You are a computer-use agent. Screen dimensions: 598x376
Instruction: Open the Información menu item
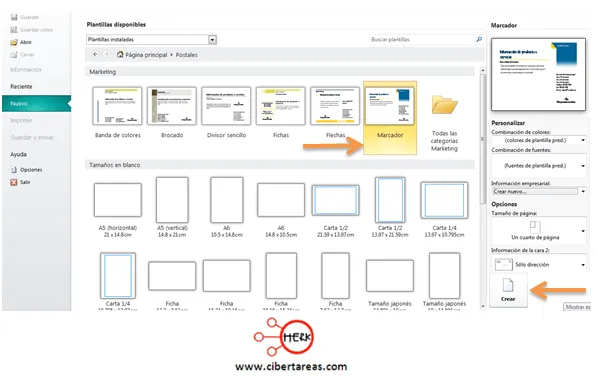26,69
